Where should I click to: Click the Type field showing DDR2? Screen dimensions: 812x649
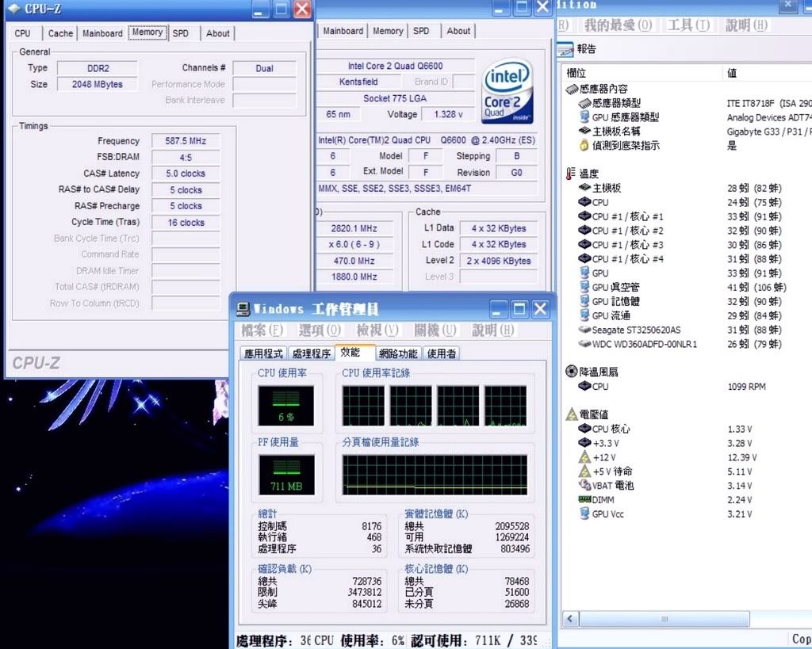point(98,68)
